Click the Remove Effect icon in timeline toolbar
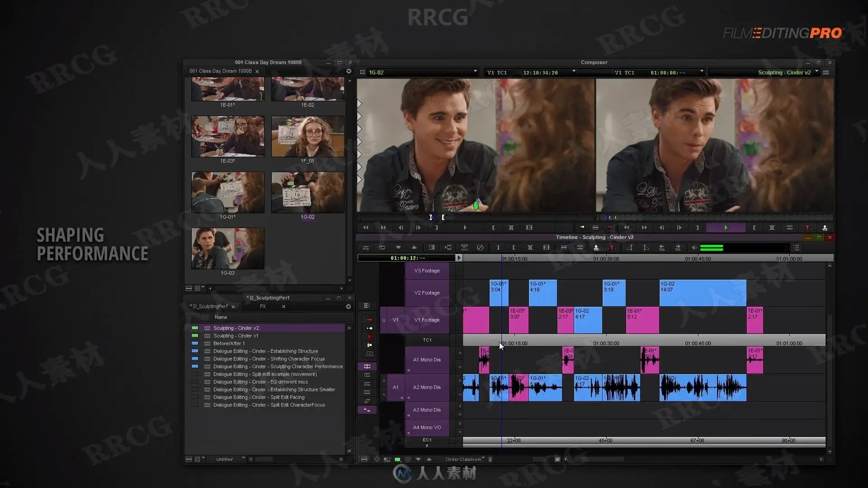868x488 pixels. 480,248
